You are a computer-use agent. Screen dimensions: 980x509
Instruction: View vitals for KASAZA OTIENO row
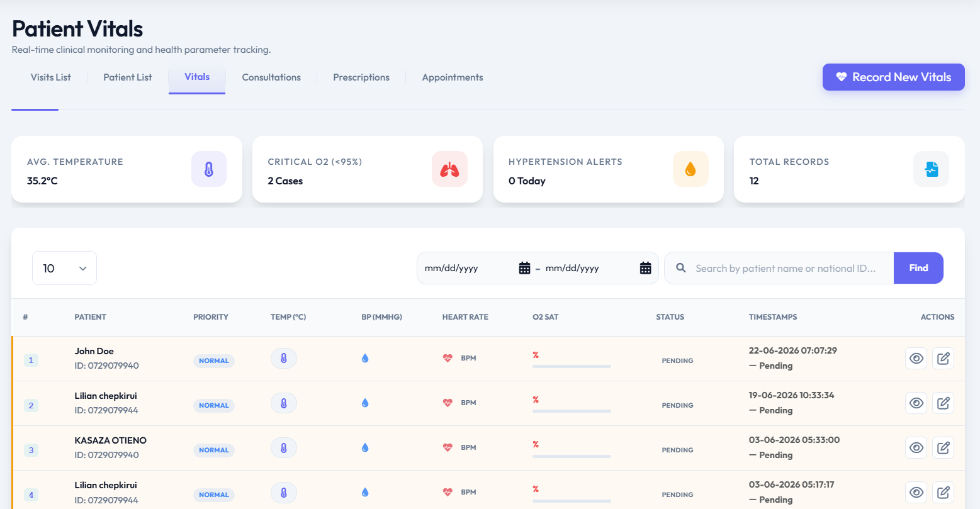pos(916,448)
